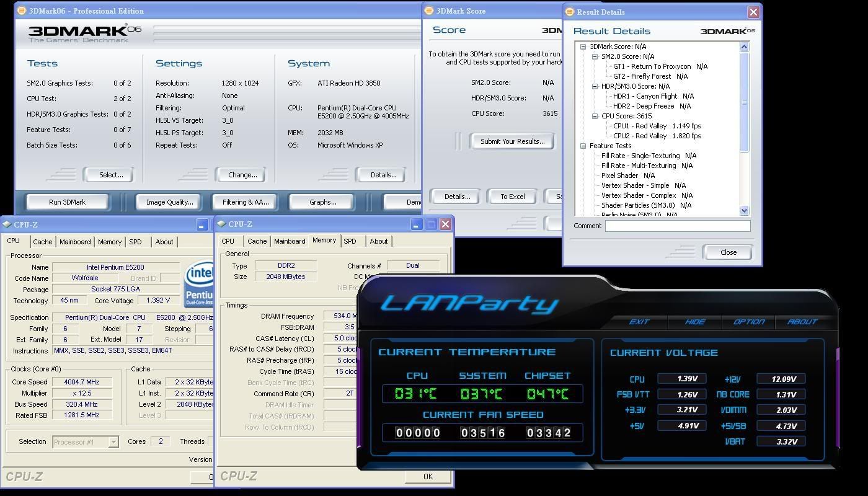Open Image Quality settings
This screenshot has height=496, width=868.
click(x=169, y=202)
